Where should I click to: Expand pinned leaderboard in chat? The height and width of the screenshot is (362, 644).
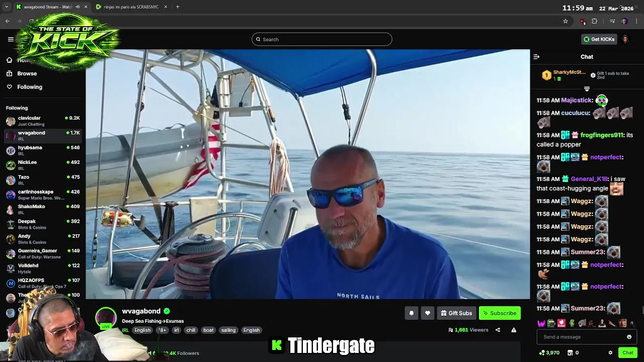point(587,89)
